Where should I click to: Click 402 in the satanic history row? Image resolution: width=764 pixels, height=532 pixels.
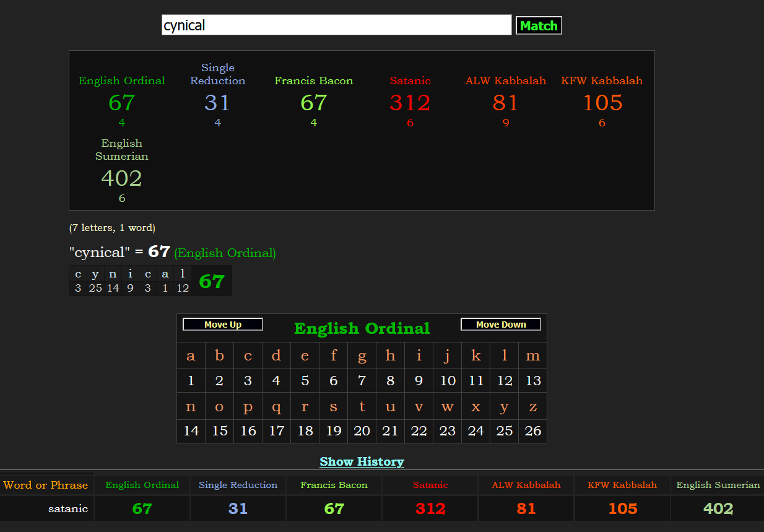718,508
